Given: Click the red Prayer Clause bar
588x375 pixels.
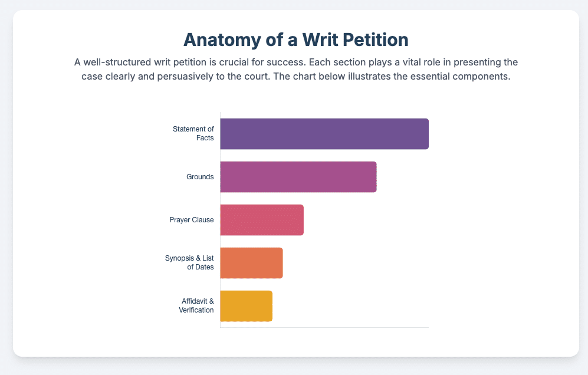Looking at the screenshot, I should coord(262,220).
